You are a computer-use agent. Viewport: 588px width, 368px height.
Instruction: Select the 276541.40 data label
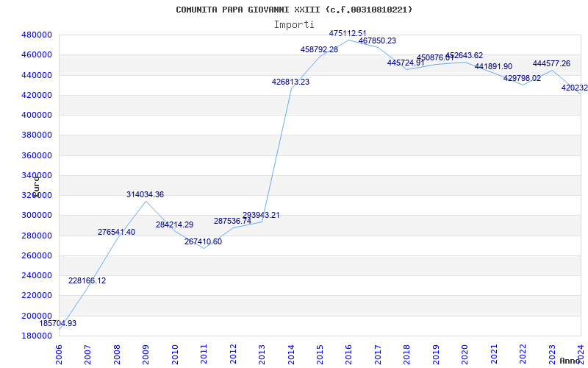(x=116, y=232)
